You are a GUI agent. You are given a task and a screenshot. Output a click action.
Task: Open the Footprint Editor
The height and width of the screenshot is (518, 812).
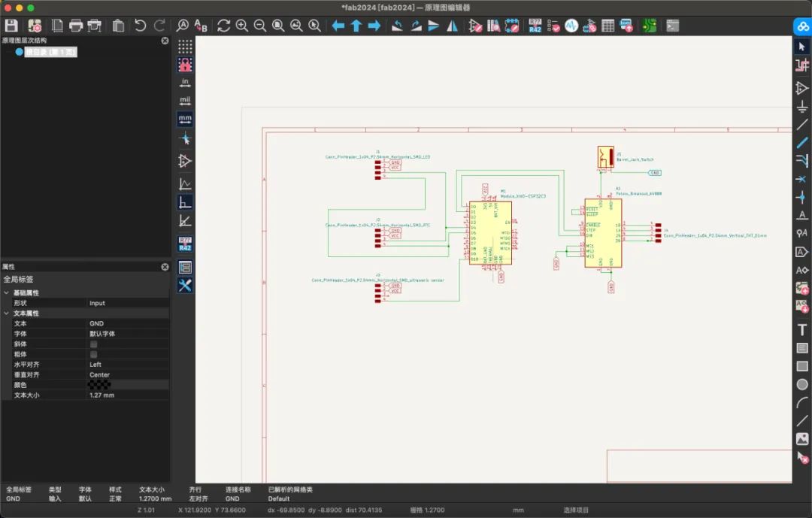tap(512, 26)
